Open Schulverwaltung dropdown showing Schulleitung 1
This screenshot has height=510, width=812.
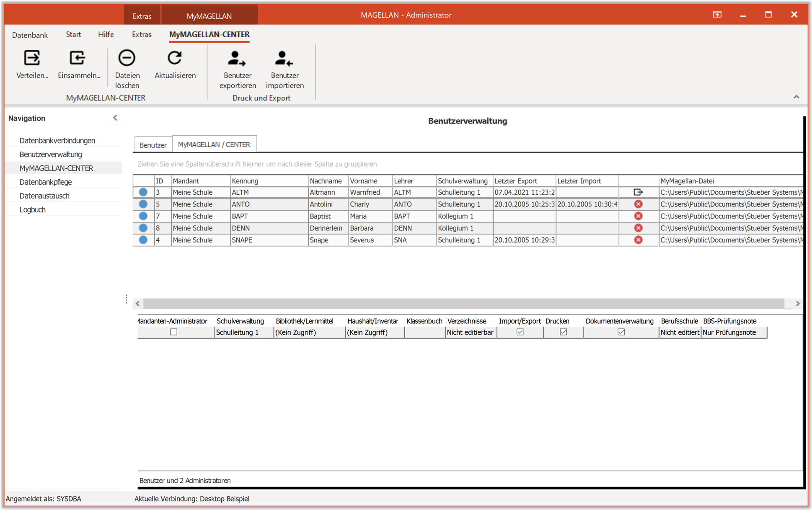244,332
